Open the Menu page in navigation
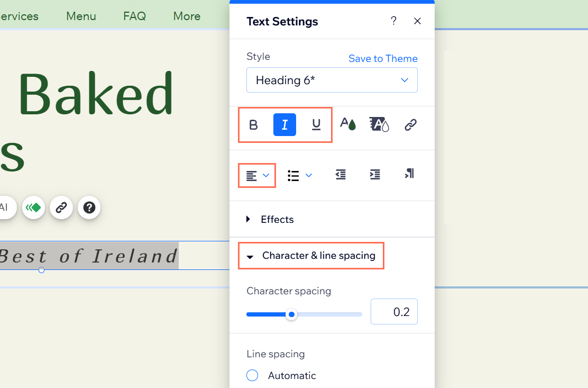 [81, 16]
